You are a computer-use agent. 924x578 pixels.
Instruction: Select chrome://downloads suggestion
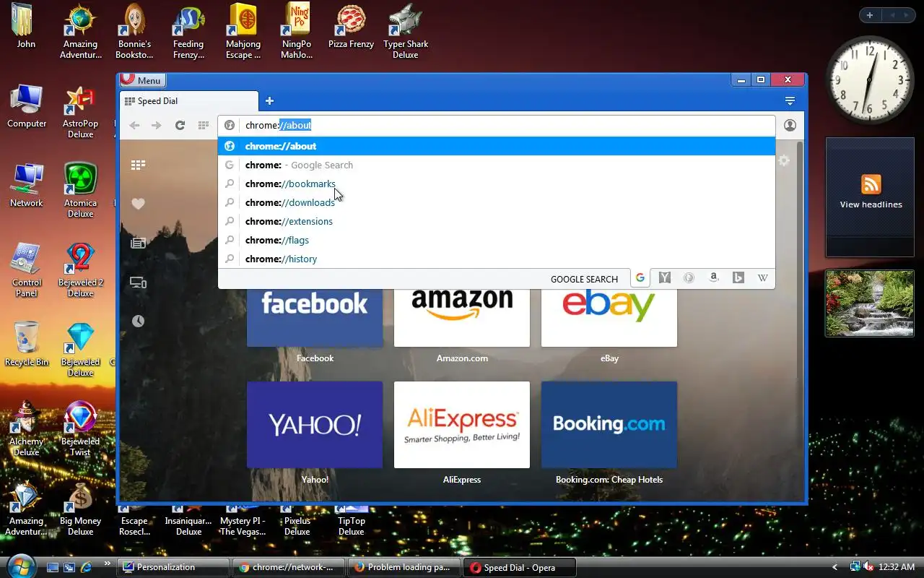pos(497,202)
